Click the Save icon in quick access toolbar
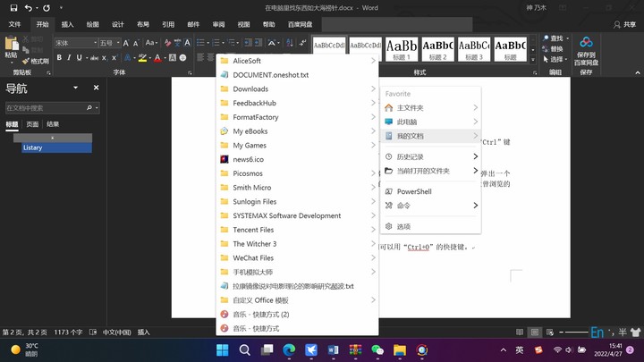The width and height of the screenshot is (644, 362). tap(11, 8)
